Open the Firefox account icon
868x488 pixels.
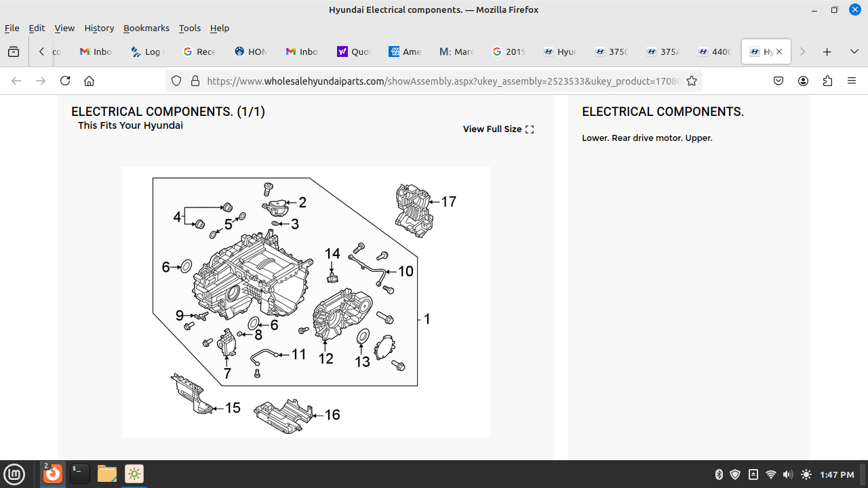pos(803,81)
